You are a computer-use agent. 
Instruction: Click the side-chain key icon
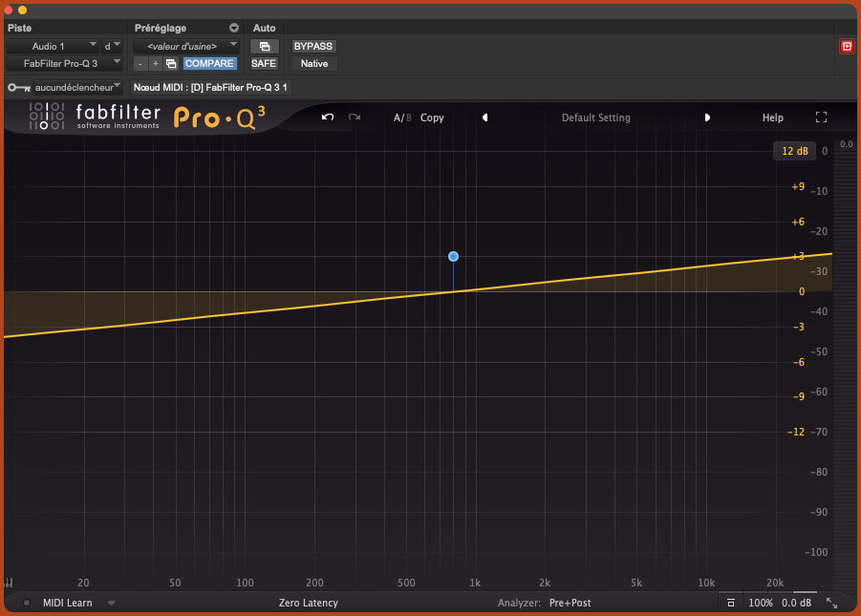17,86
